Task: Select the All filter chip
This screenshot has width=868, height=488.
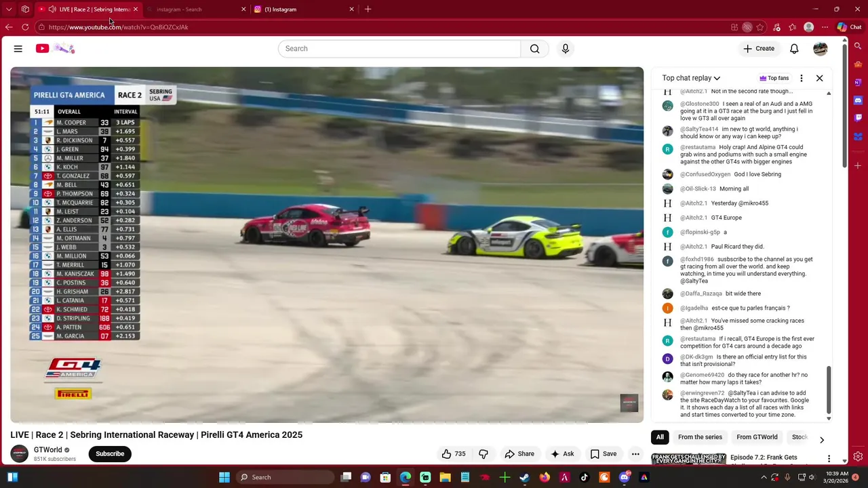Action: (x=660, y=437)
